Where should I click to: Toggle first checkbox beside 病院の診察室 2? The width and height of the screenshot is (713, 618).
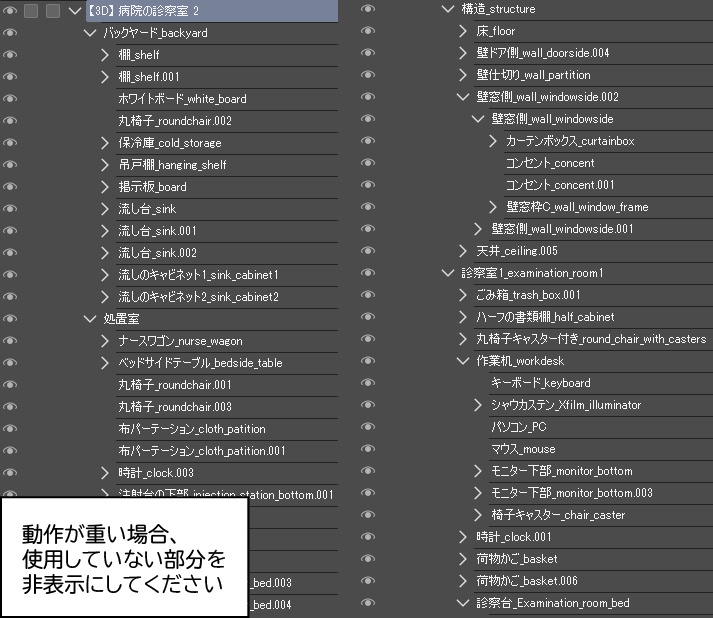point(31,10)
